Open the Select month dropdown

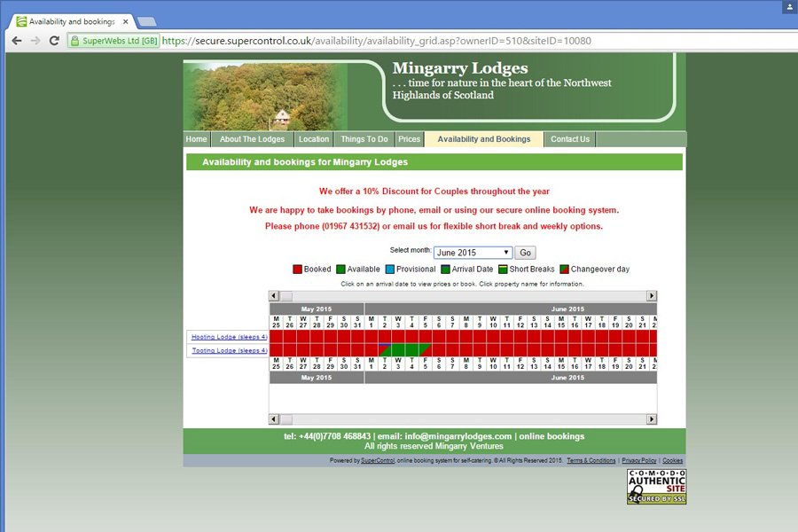[x=473, y=253]
